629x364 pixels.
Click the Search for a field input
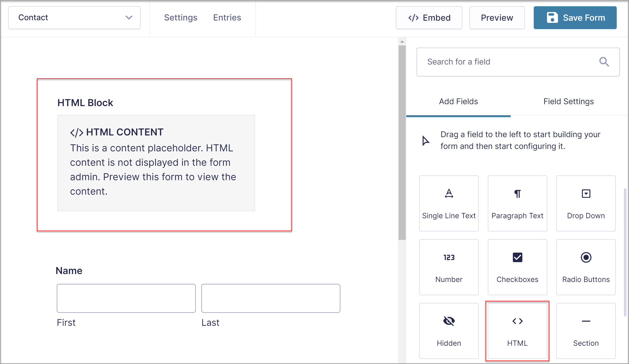[518, 62]
